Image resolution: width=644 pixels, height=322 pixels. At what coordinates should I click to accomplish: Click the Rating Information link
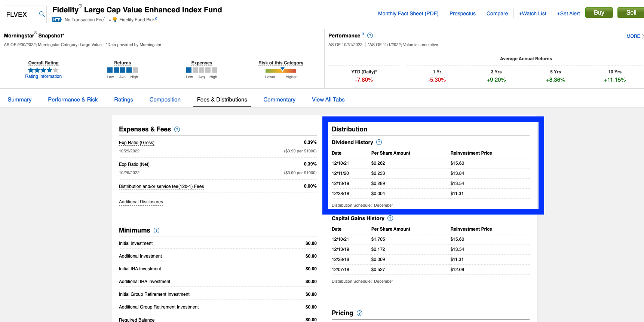point(43,76)
